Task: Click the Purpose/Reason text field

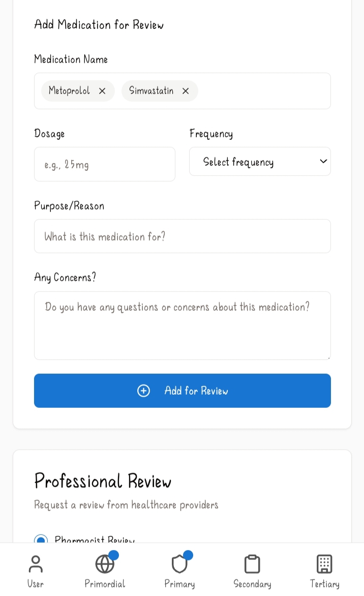Action: [182, 236]
